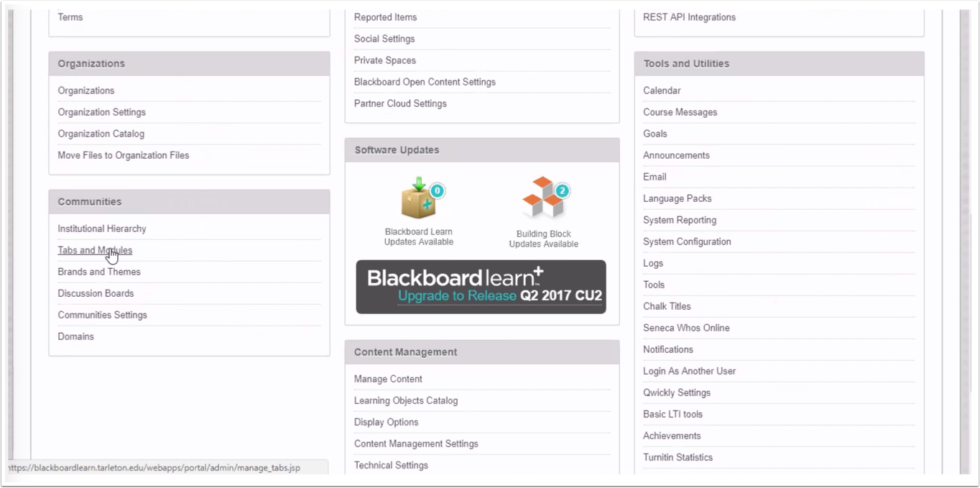Click the Organizations panel header
Viewport: 980px width, 488px height.
189,64
